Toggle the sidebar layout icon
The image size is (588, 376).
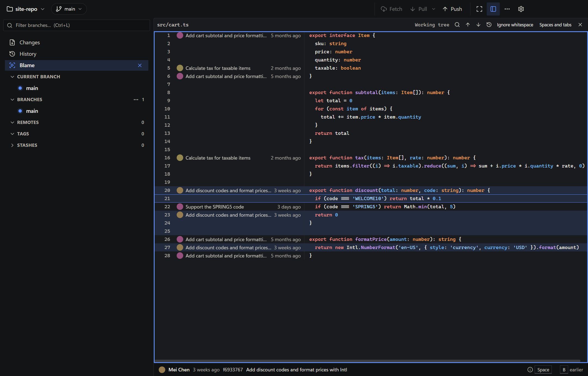click(493, 9)
